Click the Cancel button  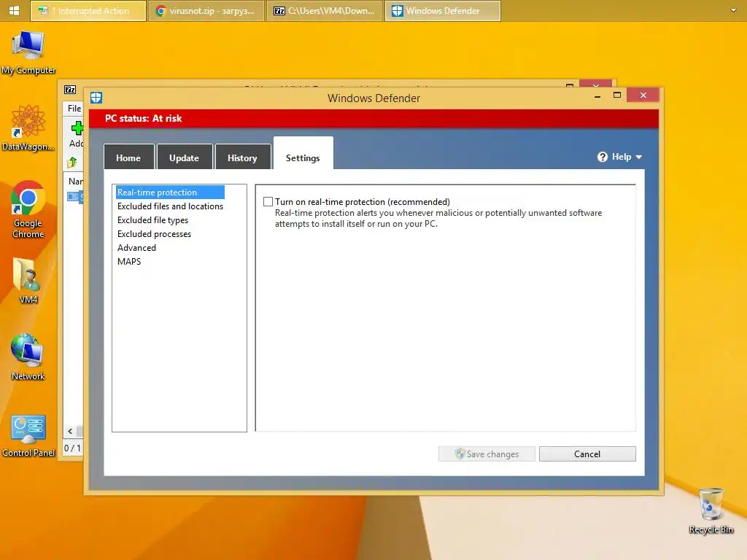[587, 454]
